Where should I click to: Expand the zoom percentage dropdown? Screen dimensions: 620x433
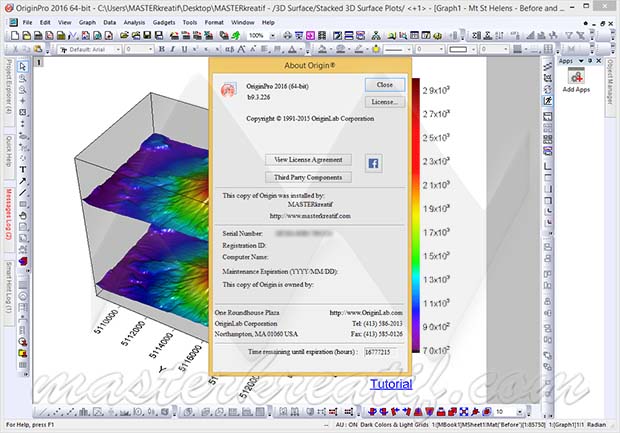pos(273,35)
